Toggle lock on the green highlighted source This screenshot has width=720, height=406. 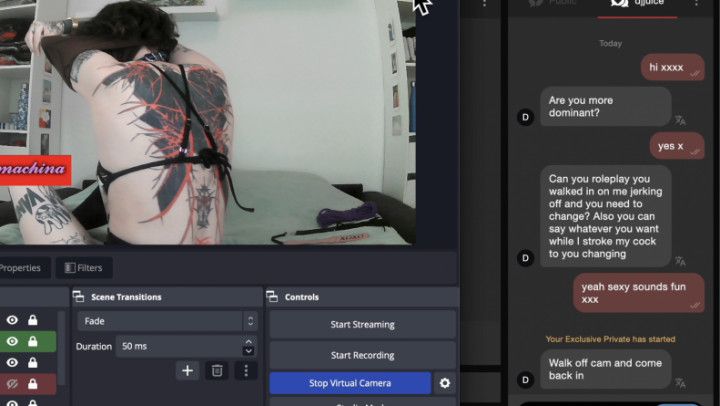click(x=33, y=341)
